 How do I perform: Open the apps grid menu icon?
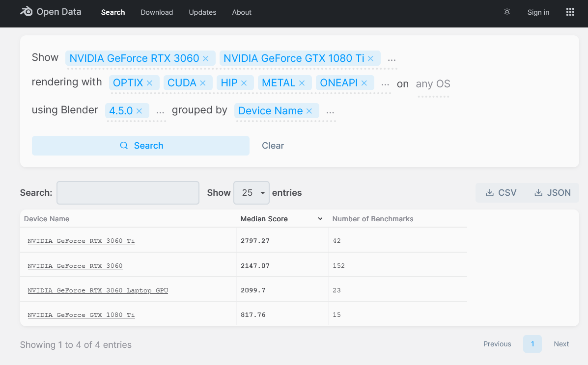coord(570,12)
